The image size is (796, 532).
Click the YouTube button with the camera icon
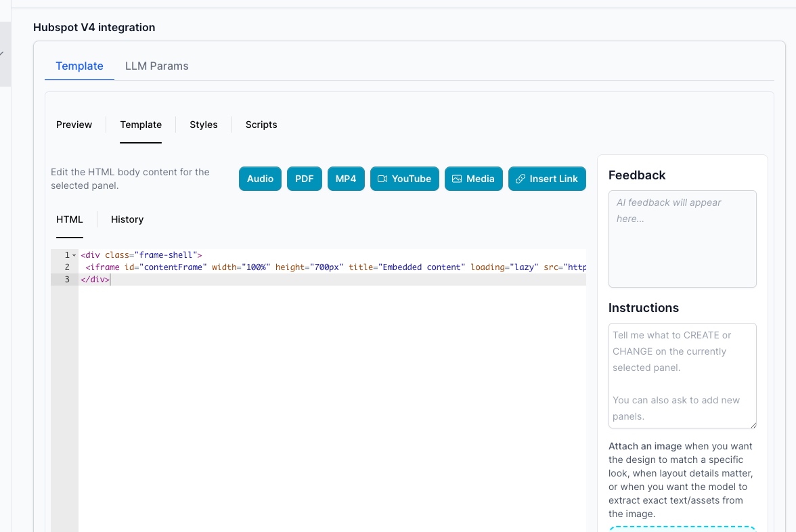405,179
